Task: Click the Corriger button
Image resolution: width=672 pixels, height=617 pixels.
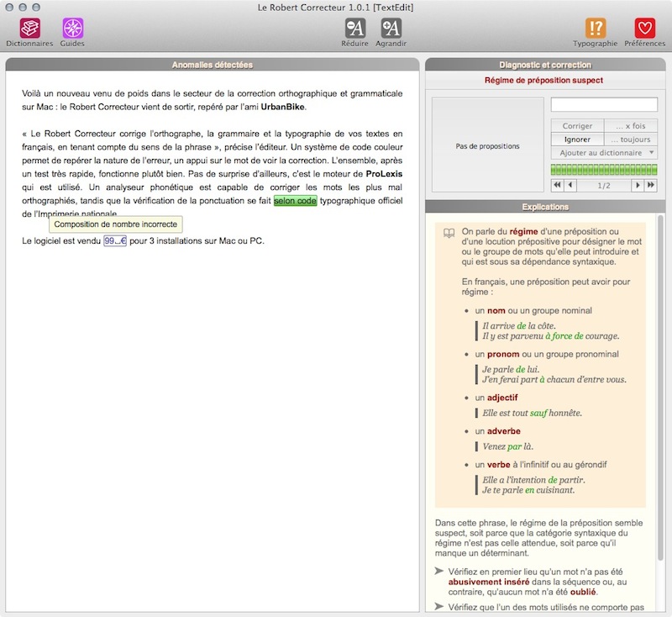Action: click(577, 125)
